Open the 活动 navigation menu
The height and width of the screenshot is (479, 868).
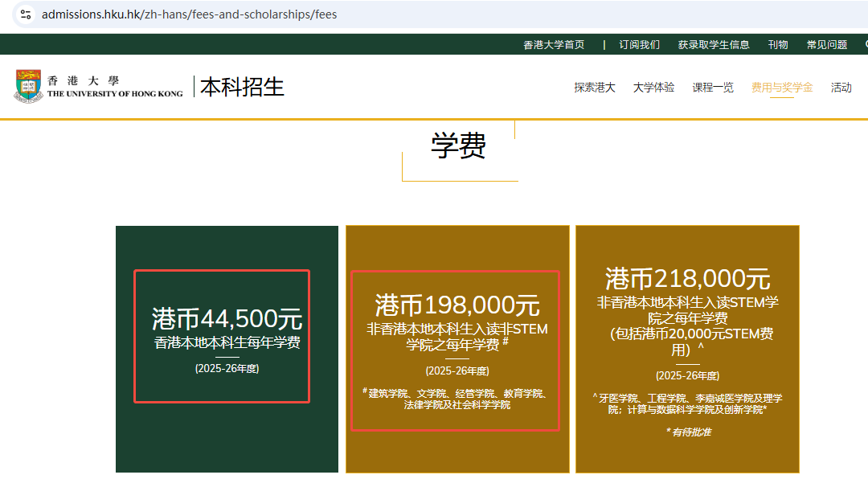point(841,88)
